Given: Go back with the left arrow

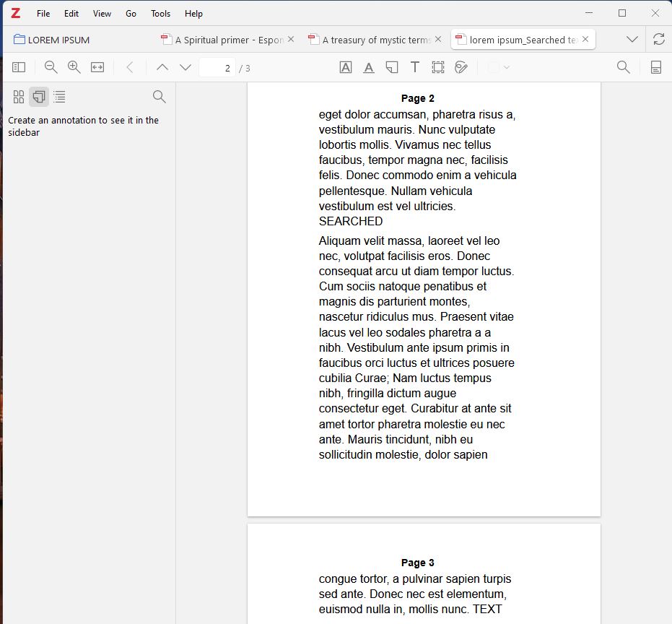Looking at the screenshot, I should [x=130, y=67].
